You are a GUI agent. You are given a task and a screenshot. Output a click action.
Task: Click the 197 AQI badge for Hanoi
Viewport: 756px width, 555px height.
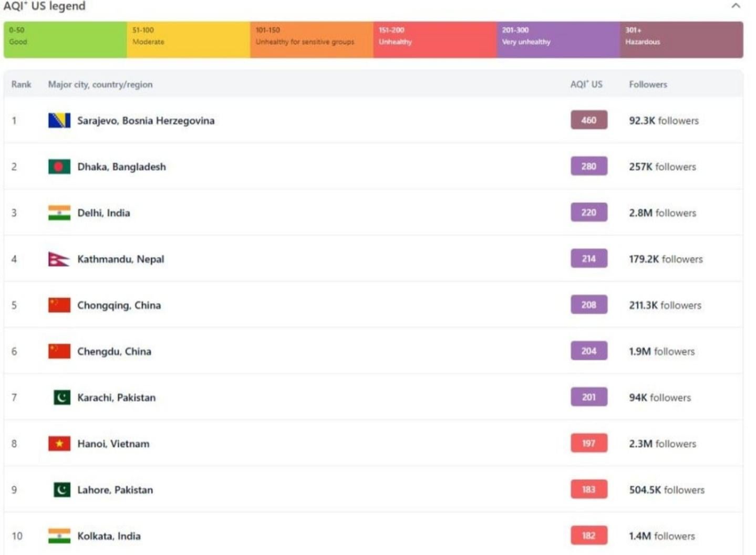(588, 444)
